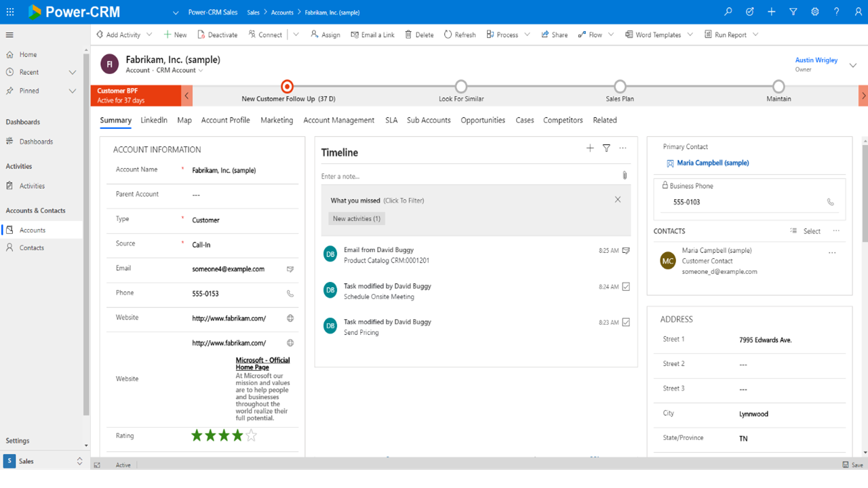Viewport: 868px width, 488px height.
Task: Expand the Recent navigation section
Action: pos(73,73)
